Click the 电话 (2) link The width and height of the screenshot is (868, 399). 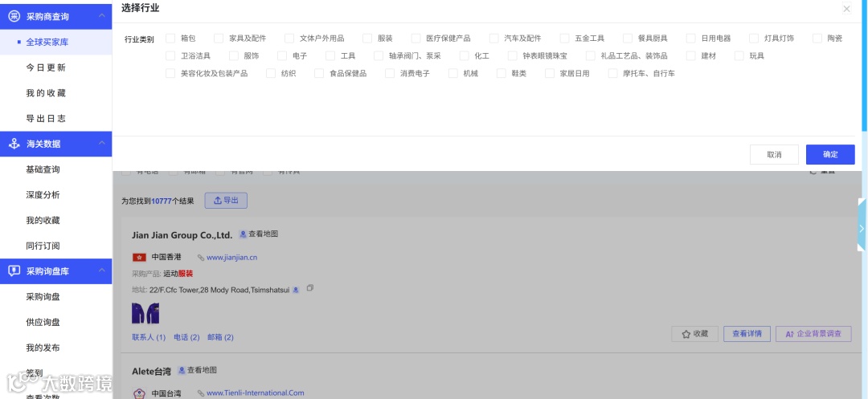(186, 337)
